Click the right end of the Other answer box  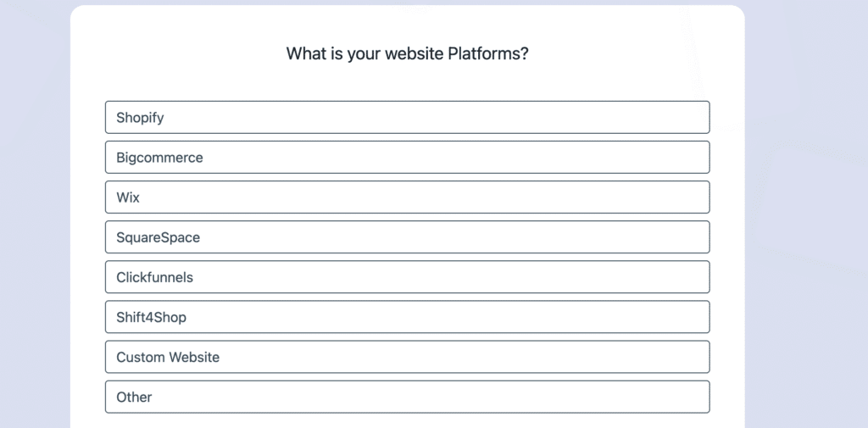691,397
